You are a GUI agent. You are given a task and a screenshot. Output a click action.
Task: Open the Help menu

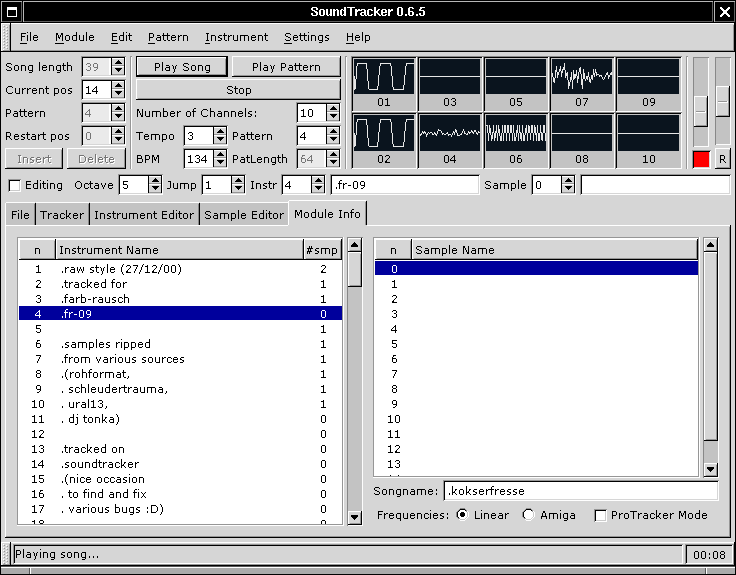[x=358, y=37]
